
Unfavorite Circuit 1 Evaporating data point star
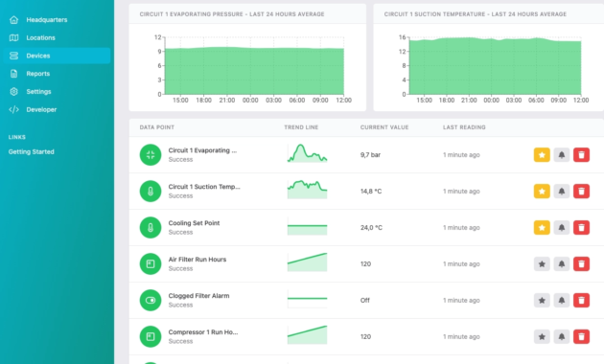[x=542, y=155]
